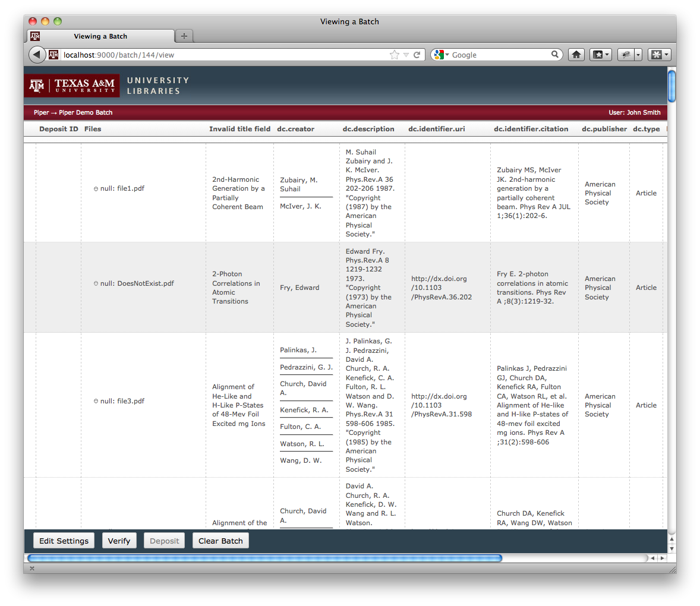700x606 pixels.
Task: Open the Google search engine selector
Action: pos(441,55)
